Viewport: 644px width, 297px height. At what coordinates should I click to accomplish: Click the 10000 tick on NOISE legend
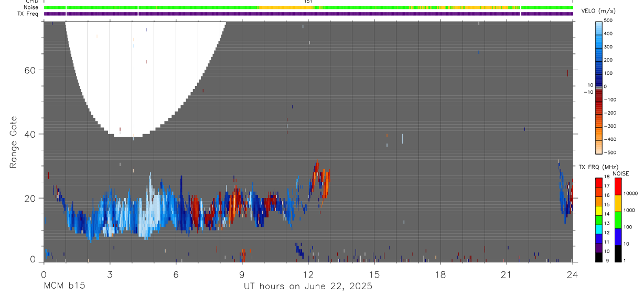tap(631, 193)
